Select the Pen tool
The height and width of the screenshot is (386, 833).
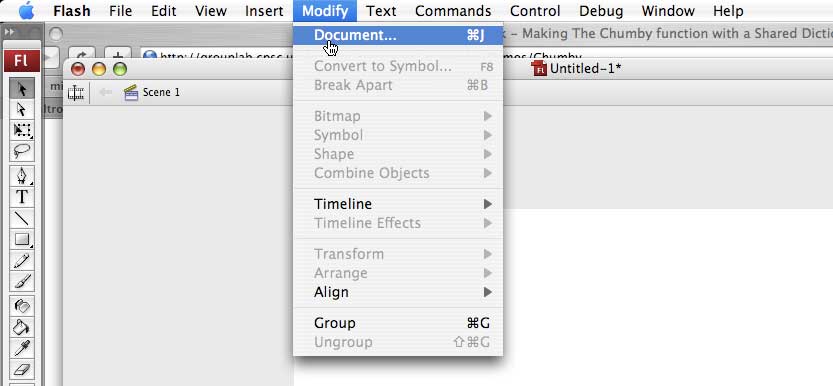coord(22,176)
